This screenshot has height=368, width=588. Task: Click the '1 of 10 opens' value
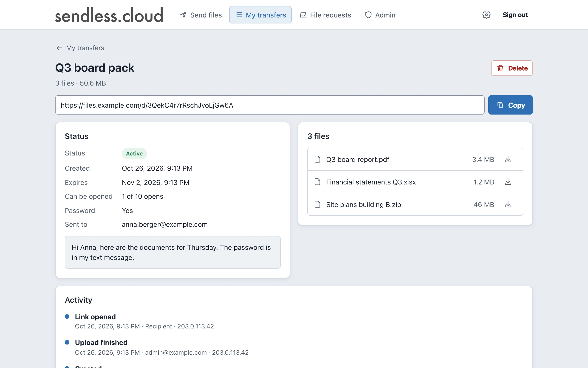[142, 196]
